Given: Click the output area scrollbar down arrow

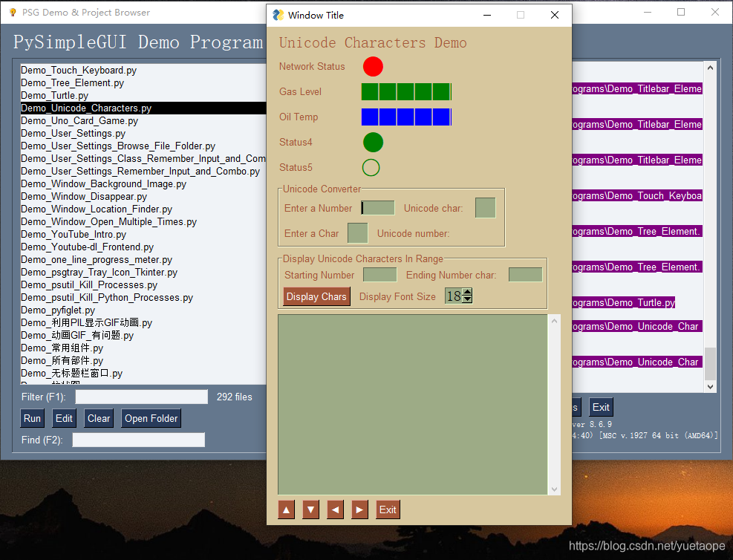Looking at the screenshot, I should [554, 489].
